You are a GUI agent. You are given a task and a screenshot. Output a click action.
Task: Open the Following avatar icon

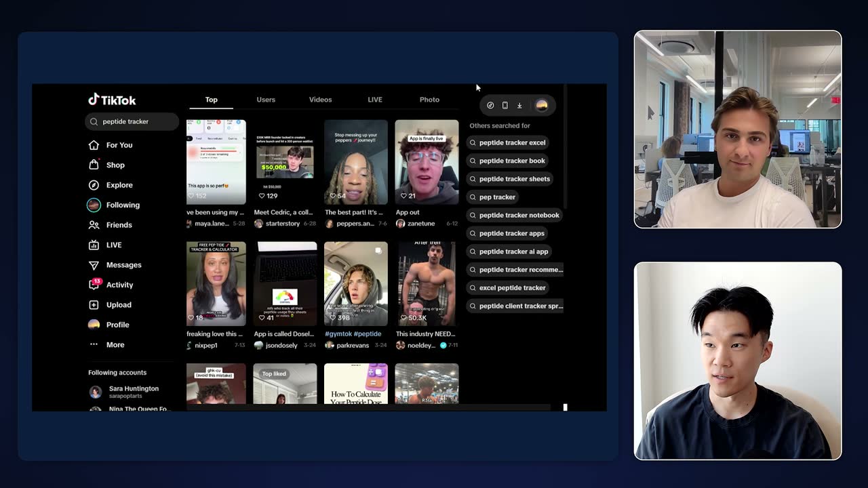tap(94, 205)
